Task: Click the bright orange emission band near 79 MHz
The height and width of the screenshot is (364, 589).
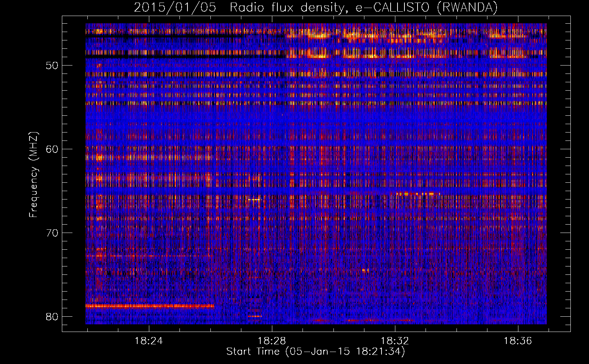Action: pyautogui.click(x=150, y=306)
